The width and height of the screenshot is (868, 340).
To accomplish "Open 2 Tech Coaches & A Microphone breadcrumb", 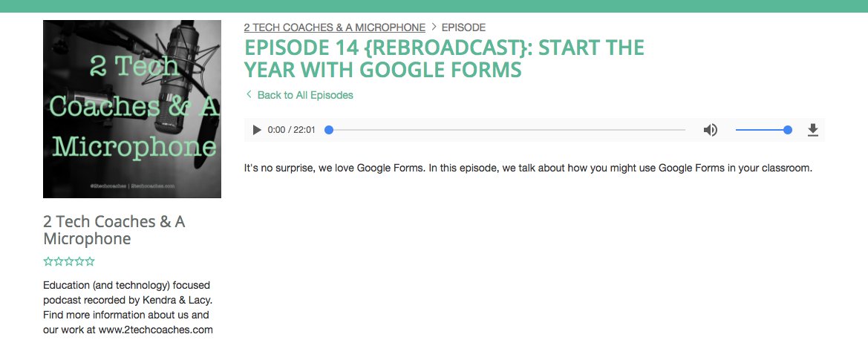I will coord(335,27).
